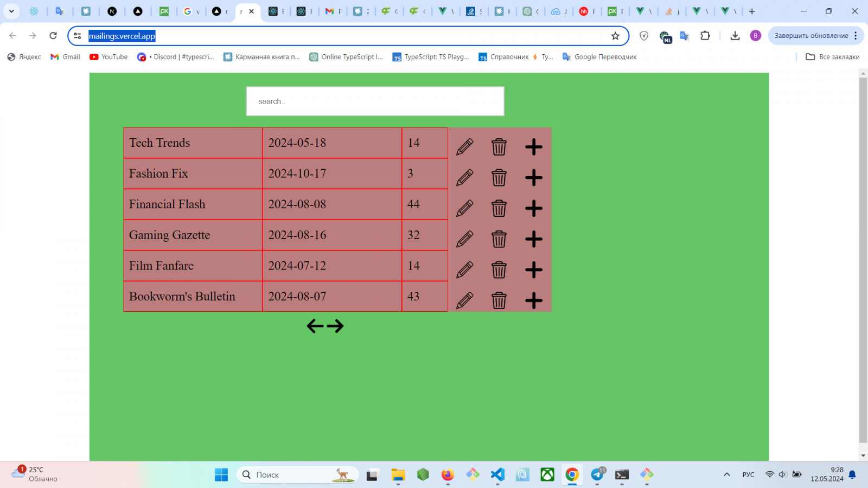Click the plus icon for Fashion Fix
Screen dimensions: 868x488
click(x=534, y=177)
